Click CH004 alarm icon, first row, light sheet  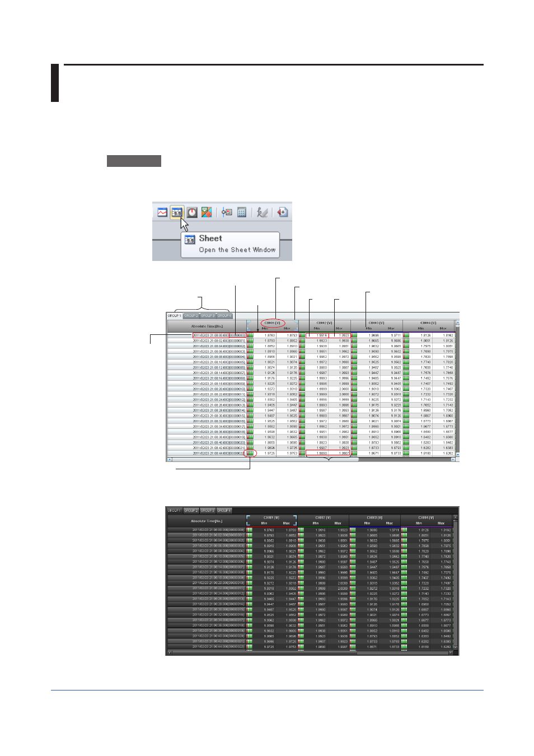406,335
